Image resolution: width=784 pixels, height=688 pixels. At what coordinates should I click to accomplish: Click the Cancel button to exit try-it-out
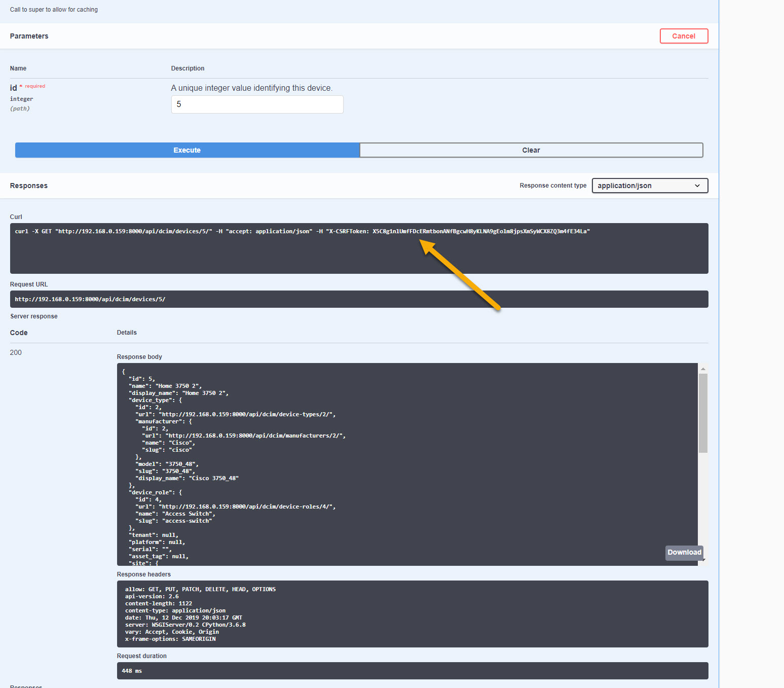pos(684,36)
